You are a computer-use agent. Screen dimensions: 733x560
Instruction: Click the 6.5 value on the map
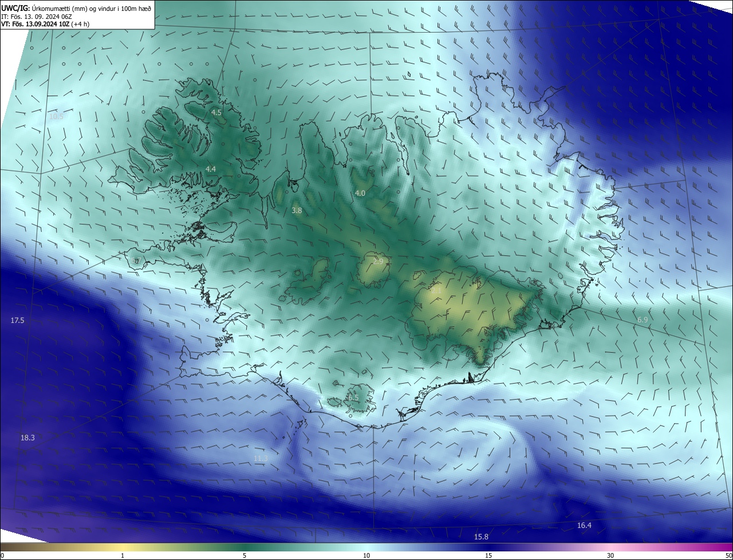click(353, 398)
